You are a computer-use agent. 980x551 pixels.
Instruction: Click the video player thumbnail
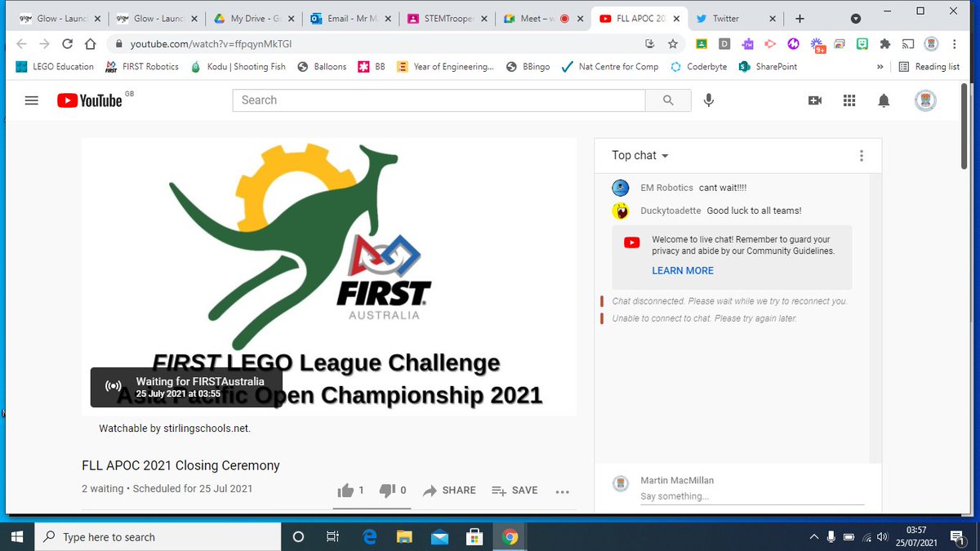pyautogui.click(x=329, y=277)
